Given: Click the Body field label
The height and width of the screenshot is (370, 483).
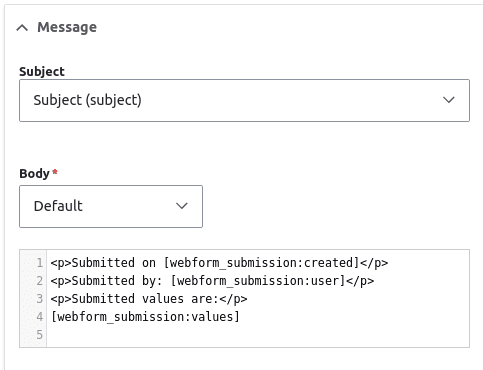Looking at the screenshot, I should click(x=34, y=173).
